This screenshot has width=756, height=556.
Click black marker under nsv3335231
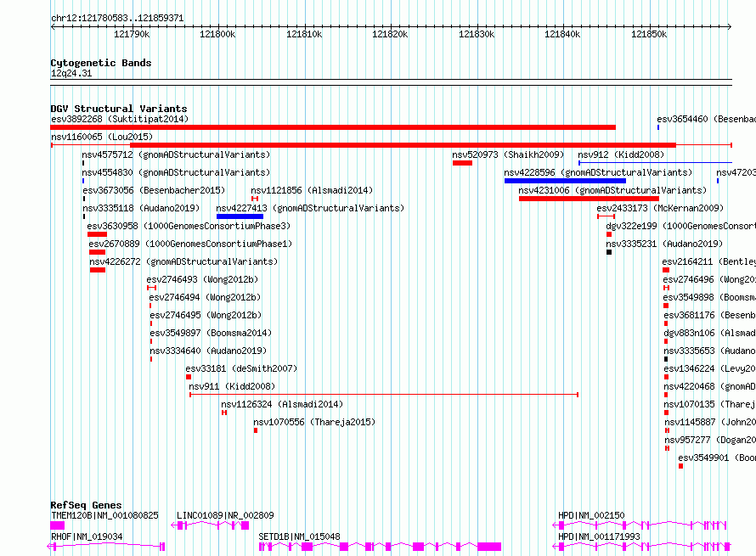609,252
